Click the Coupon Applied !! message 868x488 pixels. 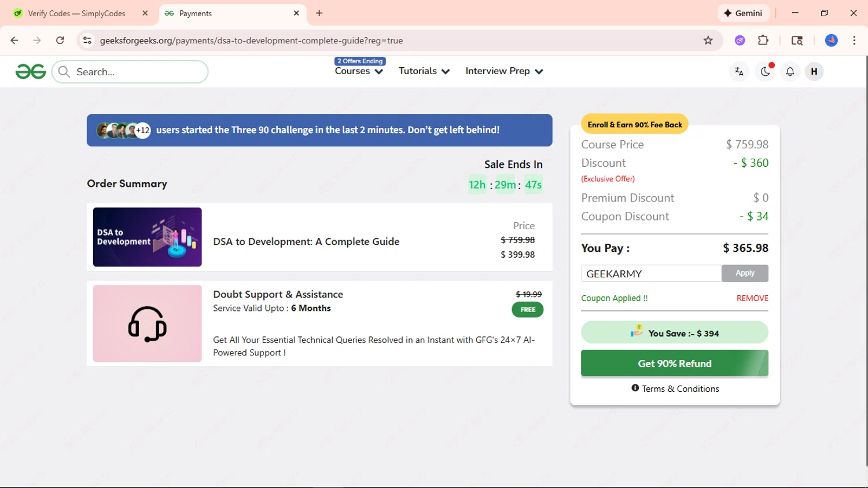(615, 298)
